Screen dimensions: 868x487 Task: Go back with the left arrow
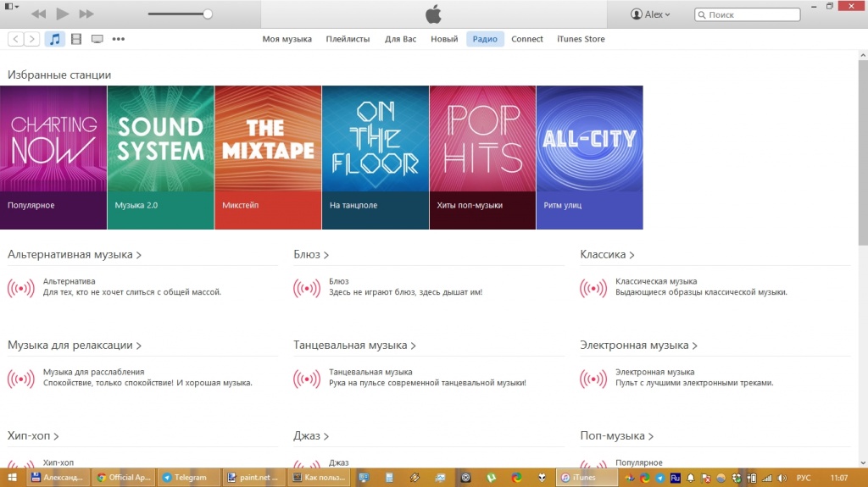coord(15,39)
